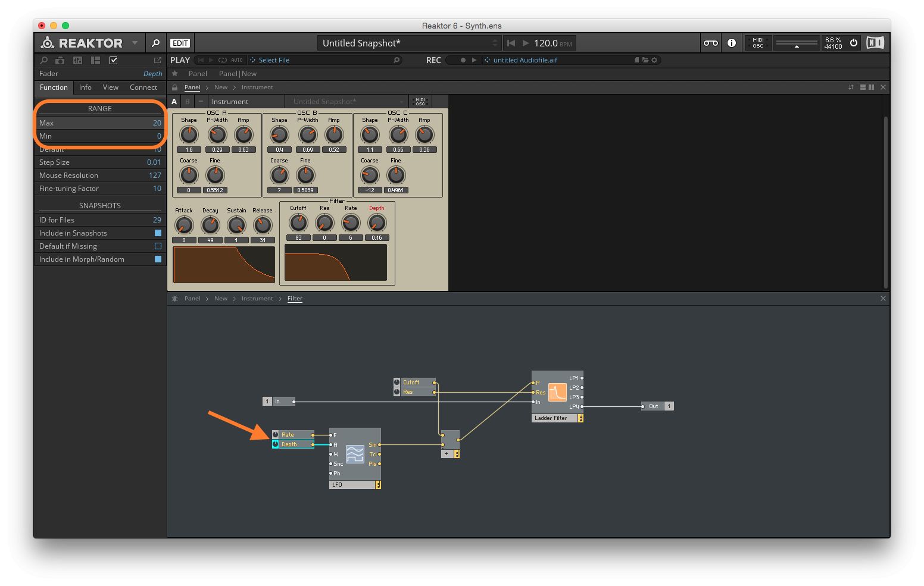Open the snapshots camera icon tab
This screenshot has width=924, height=586.
[x=60, y=60]
